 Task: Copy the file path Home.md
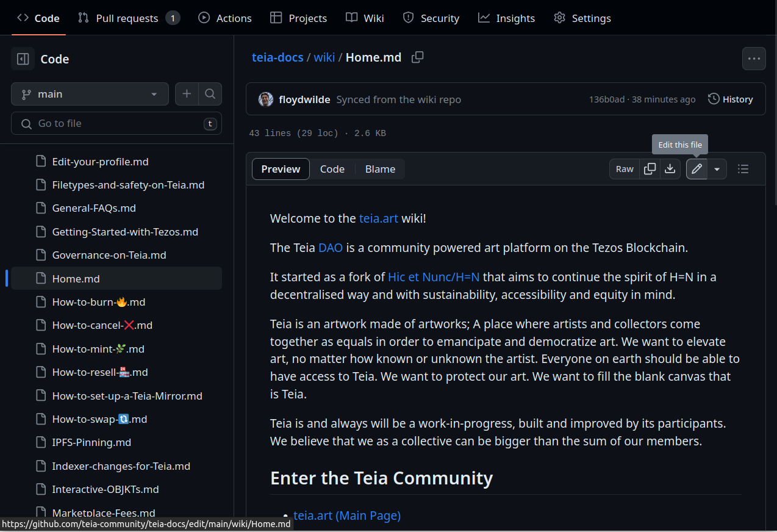click(x=418, y=57)
